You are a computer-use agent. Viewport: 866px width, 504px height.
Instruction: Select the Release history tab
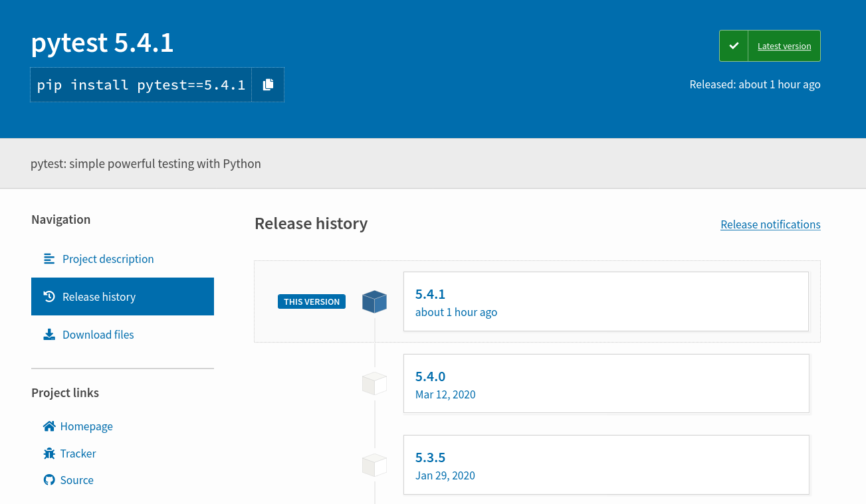click(122, 297)
